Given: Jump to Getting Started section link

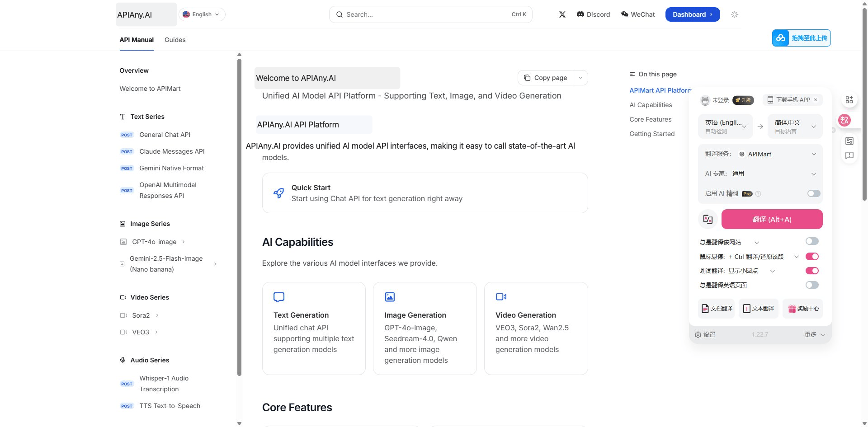Looking at the screenshot, I should 652,134.
